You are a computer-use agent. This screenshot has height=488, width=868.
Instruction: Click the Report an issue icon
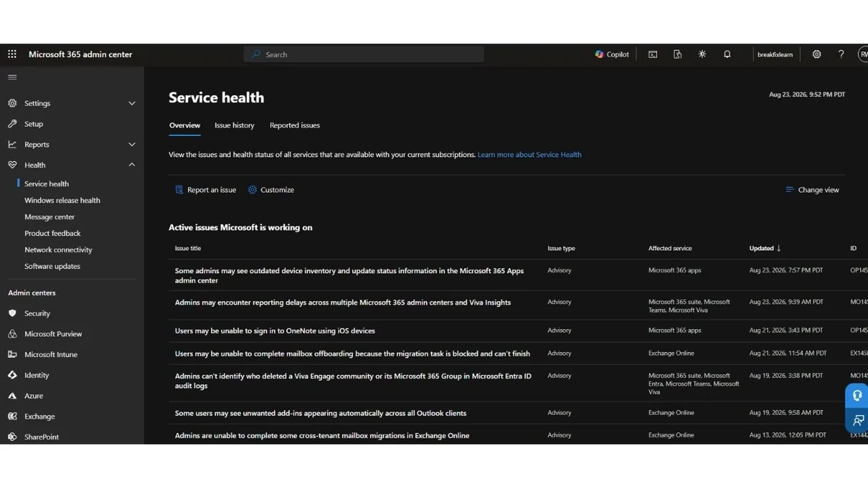(x=179, y=189)
